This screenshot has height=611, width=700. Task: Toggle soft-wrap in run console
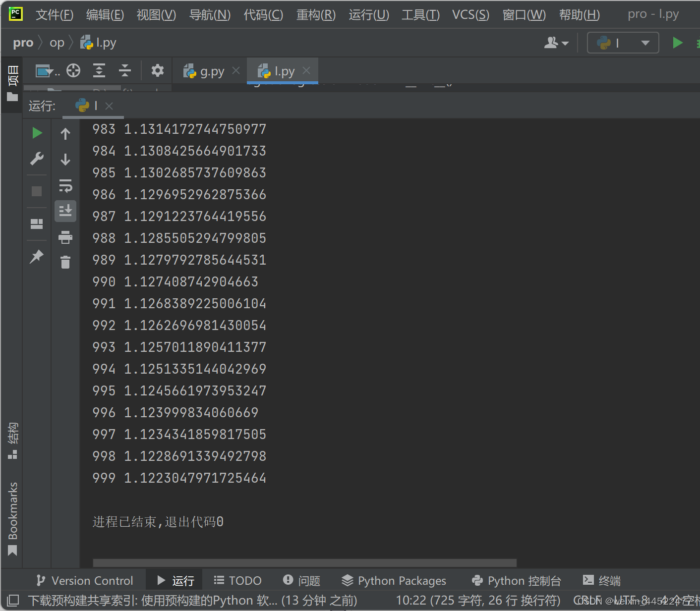[65, 185]
